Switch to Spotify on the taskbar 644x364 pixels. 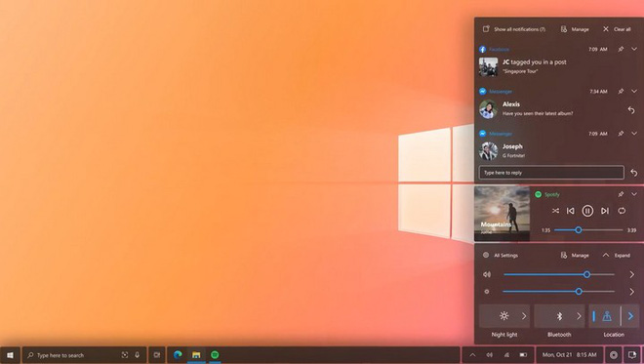[x=215, y=355]
